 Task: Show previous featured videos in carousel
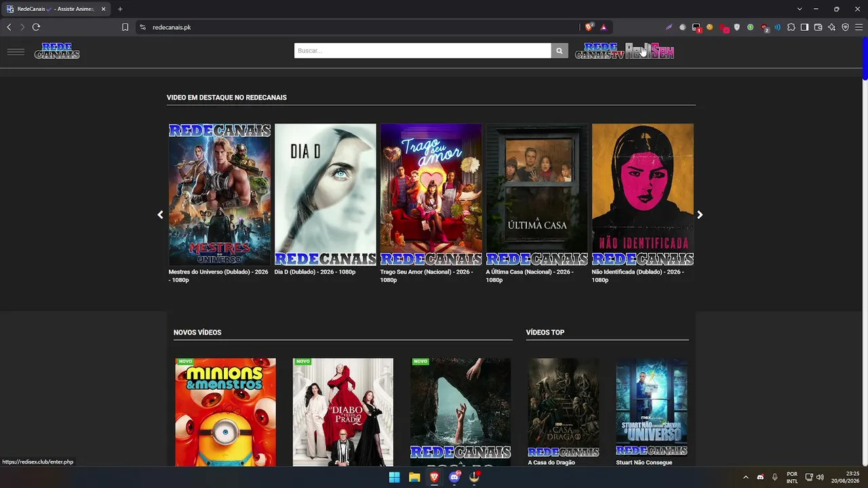click(x=160, y=215)
